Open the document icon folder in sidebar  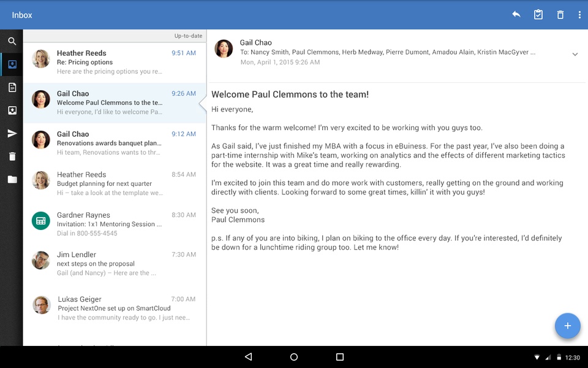pyautogui.click(x=12, y=88)
